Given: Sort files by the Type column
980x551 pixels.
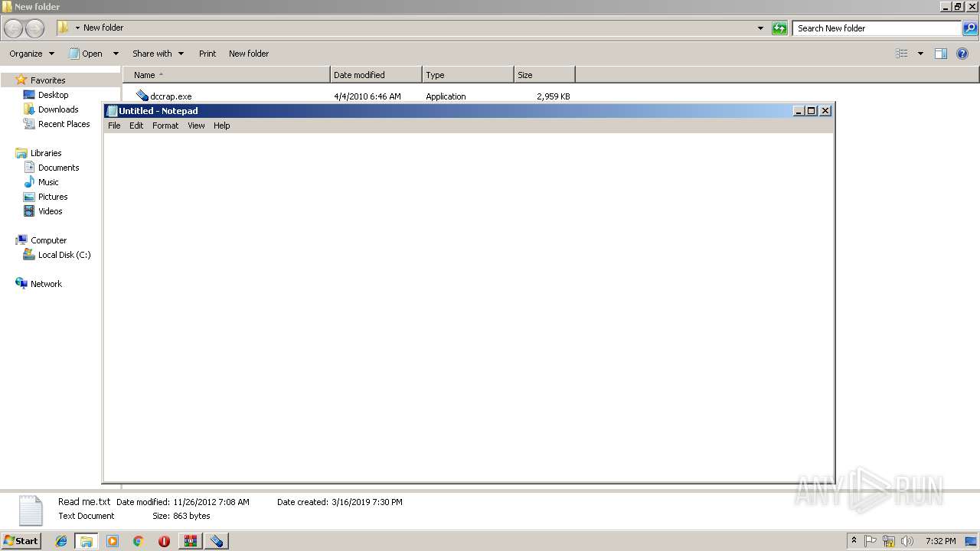Looking at the screenshot, I should tap(468, 75).
